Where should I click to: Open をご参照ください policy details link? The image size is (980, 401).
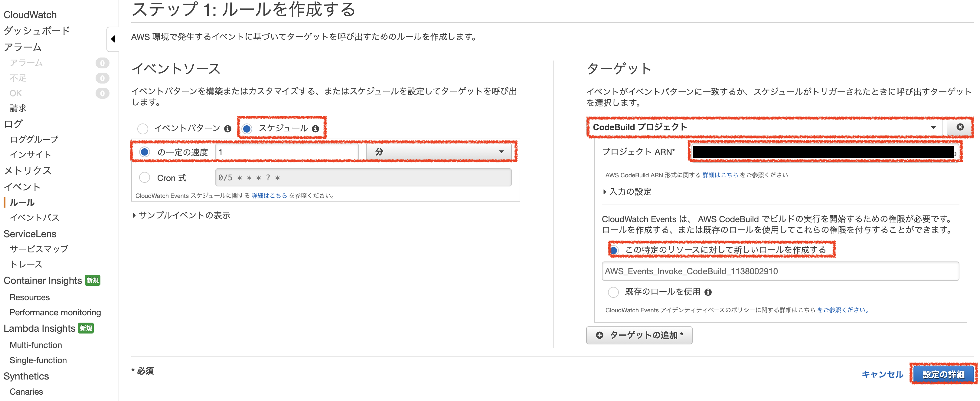click(843, 310)
